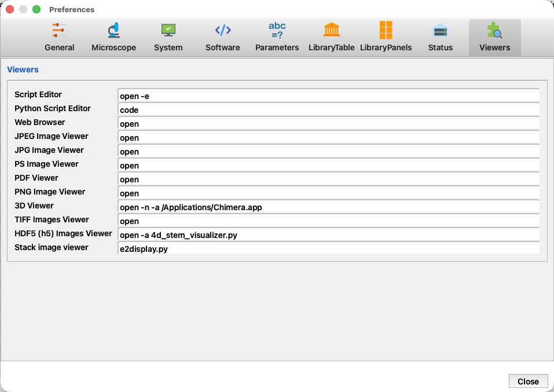The height and width of the screenshot is (392, 554).
Task: Click the Close button
Action: pyautogui.click(x=528, y=381)
